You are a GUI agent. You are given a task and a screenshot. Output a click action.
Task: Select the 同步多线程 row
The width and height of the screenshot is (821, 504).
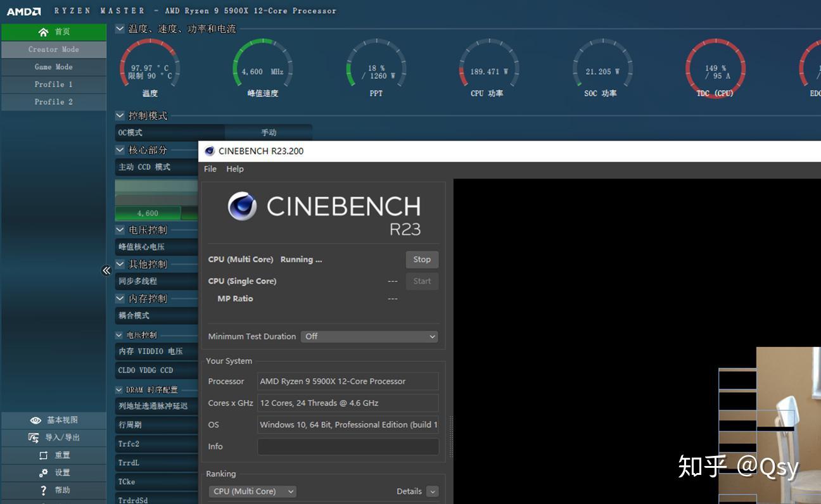(156, 281)
